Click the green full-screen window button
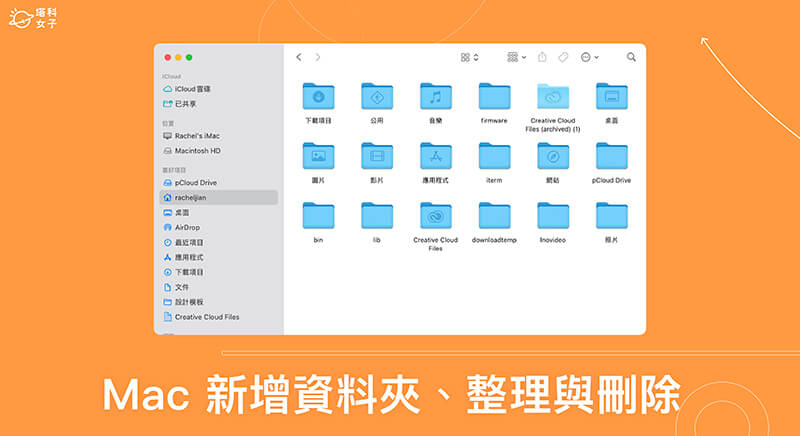This screenshot has height=436, width=800. (189, 58)
